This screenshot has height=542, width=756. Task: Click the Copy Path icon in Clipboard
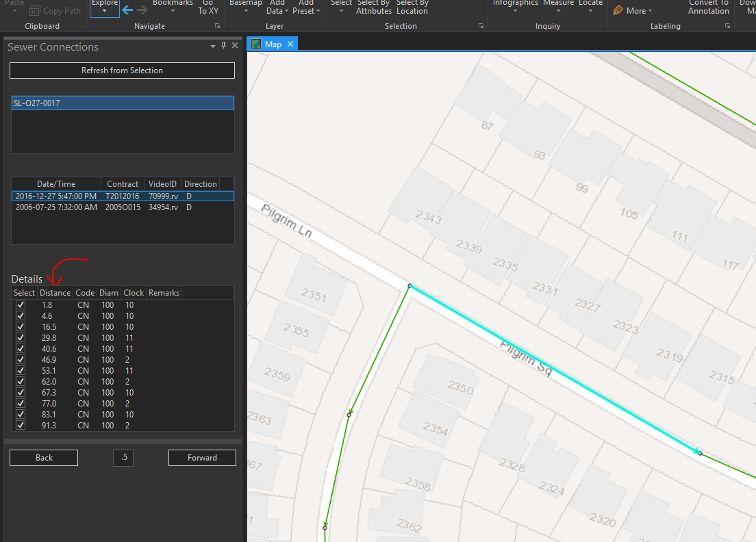click(x=35, y=10)
